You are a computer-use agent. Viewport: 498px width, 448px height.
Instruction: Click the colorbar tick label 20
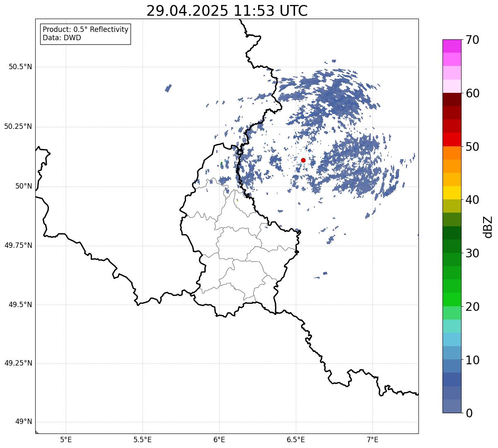click(x=472, y=307)
